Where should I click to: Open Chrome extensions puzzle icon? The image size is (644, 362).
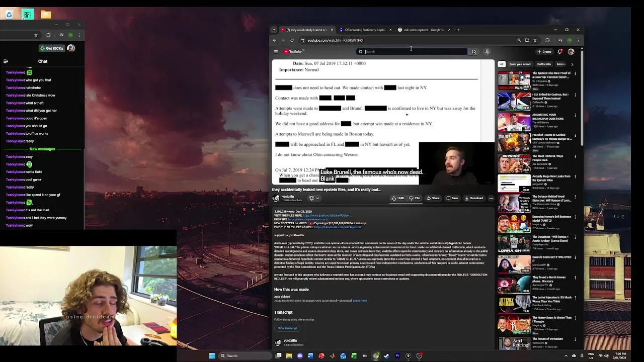547,40
